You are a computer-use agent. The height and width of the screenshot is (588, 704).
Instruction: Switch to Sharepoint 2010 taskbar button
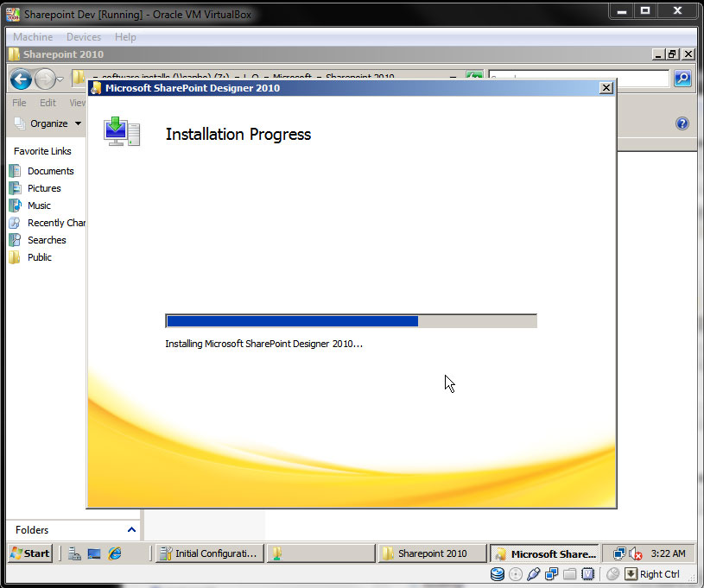click(x=432, y=553)
